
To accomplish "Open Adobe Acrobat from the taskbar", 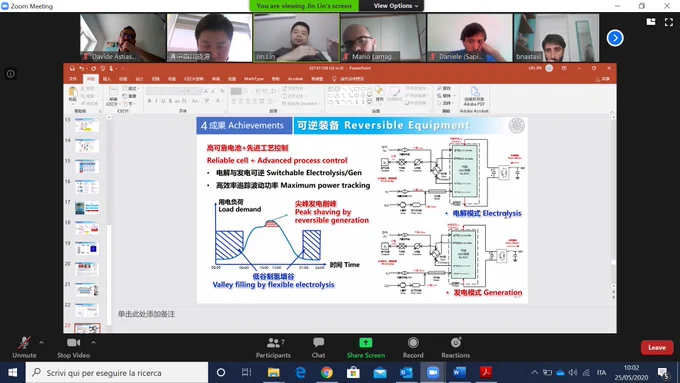I will (486, 373).
